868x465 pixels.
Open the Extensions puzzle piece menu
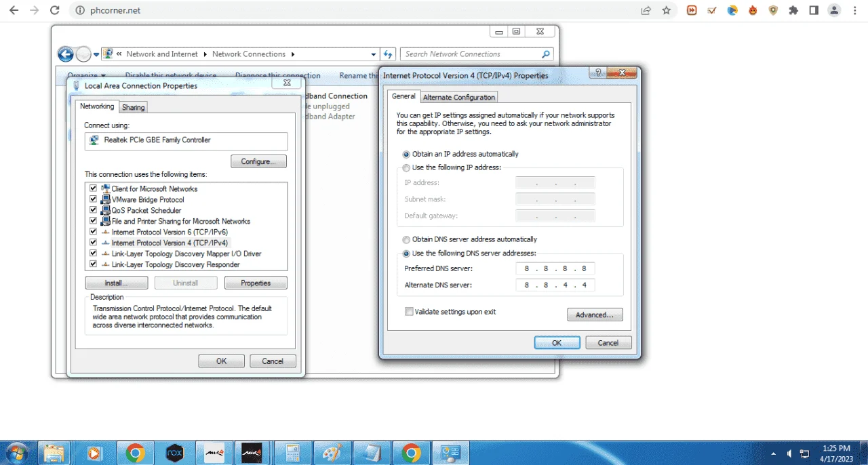(793, 10)
